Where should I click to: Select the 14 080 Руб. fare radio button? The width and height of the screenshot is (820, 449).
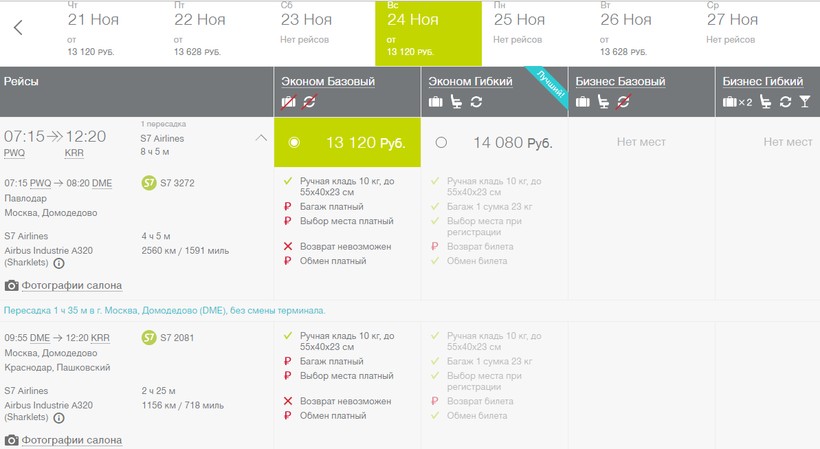441,143
